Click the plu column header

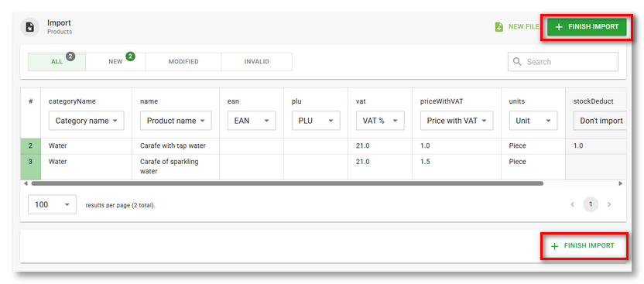[296, 101]
